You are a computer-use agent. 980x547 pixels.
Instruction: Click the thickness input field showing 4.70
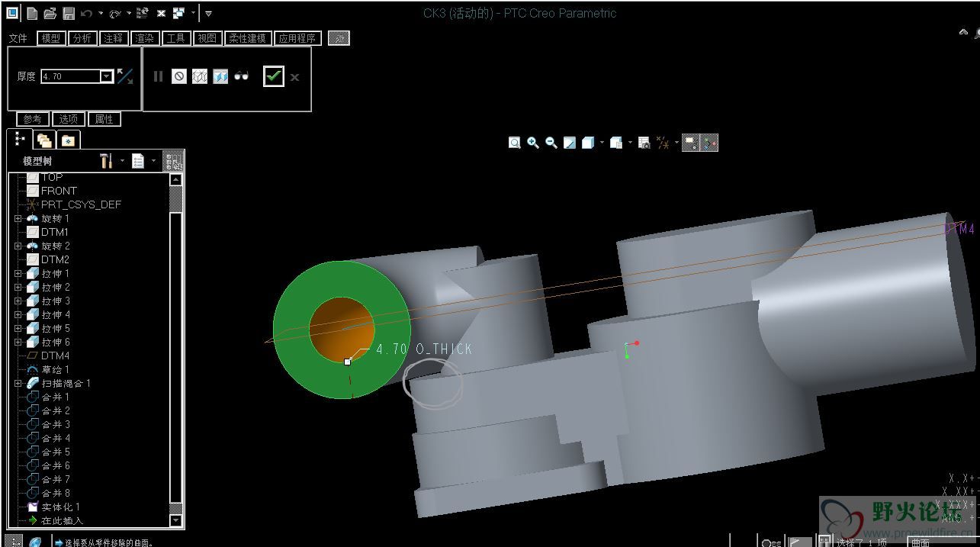point(70,76)
